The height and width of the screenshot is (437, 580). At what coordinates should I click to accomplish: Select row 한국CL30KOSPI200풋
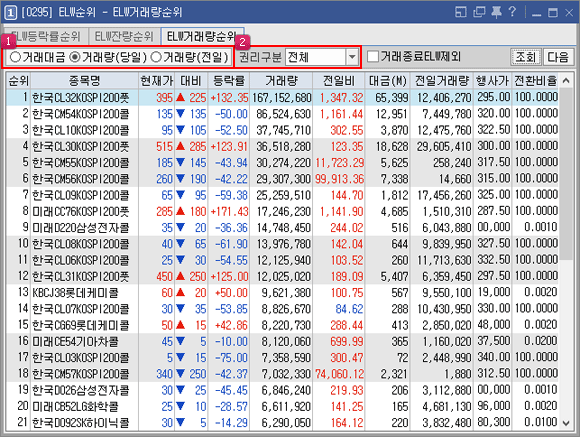point(283,147)
